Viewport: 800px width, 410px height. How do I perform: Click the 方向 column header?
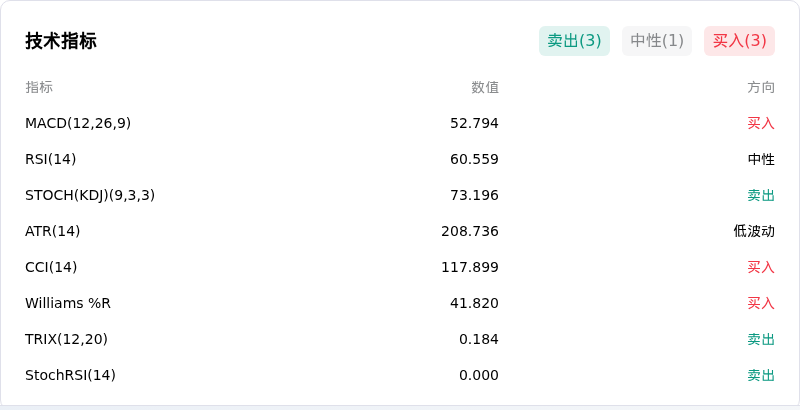click(x=761, y=87)
